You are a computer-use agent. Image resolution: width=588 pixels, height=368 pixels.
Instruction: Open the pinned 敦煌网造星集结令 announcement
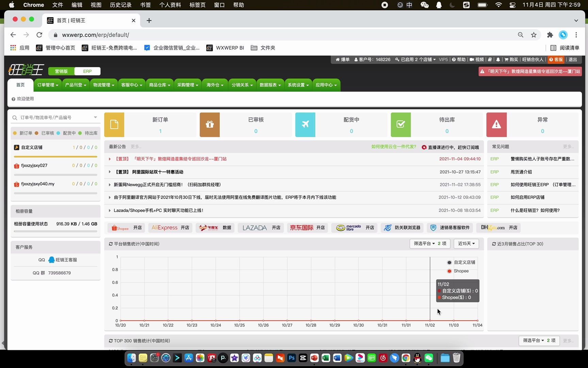coord(171,159)
